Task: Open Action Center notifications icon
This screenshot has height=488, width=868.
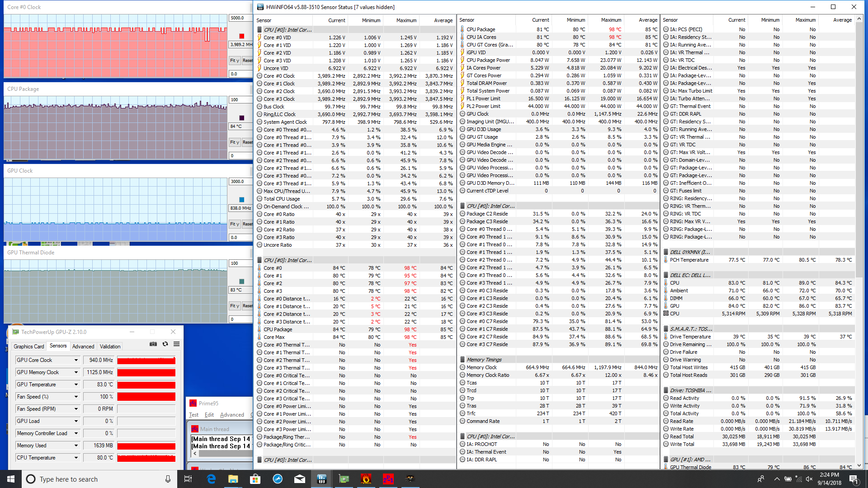Action: pyautogui.click(x=854, y=479)
